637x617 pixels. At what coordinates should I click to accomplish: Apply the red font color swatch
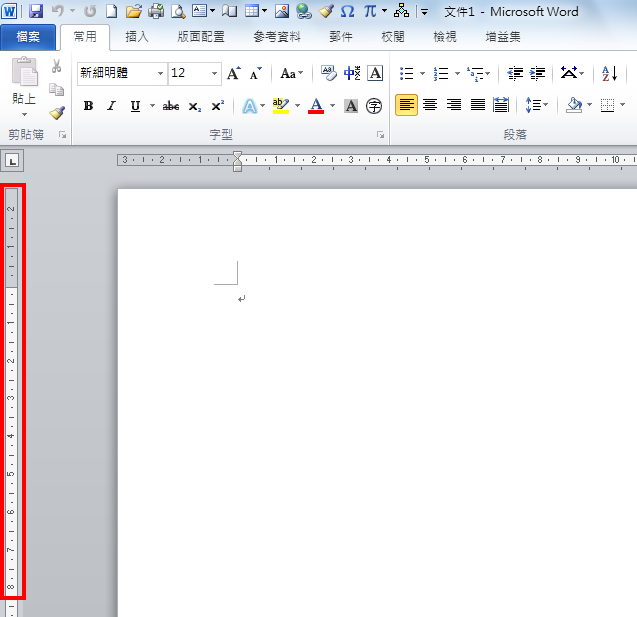tap(316, 106)
